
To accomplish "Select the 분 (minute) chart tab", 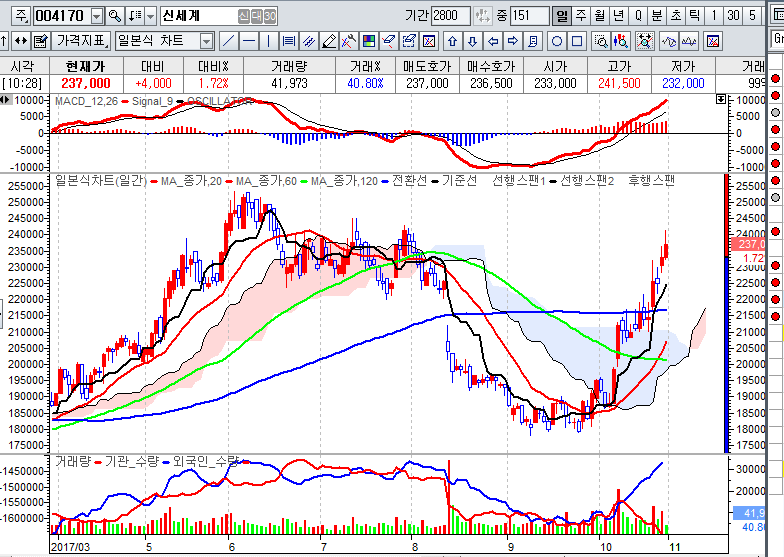I will (x=657, y=16).
